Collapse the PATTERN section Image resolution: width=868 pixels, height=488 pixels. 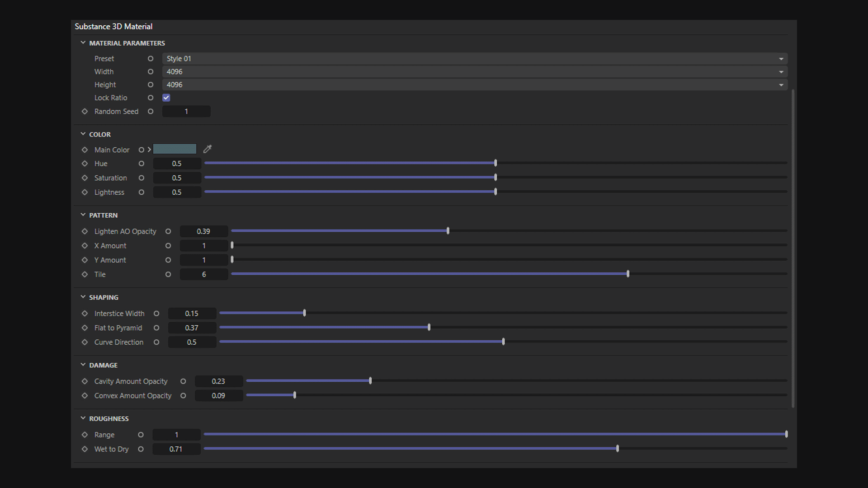coord(83,215)
